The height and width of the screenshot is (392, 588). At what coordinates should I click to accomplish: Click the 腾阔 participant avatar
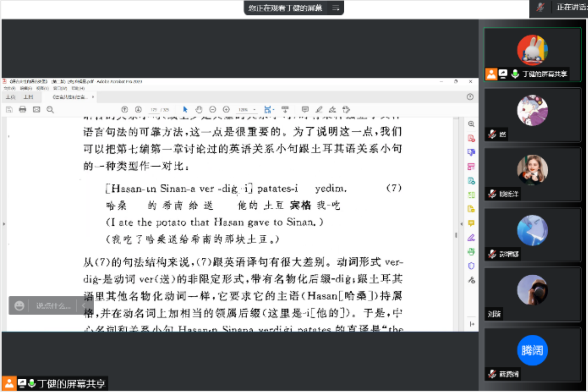(532, 350)
